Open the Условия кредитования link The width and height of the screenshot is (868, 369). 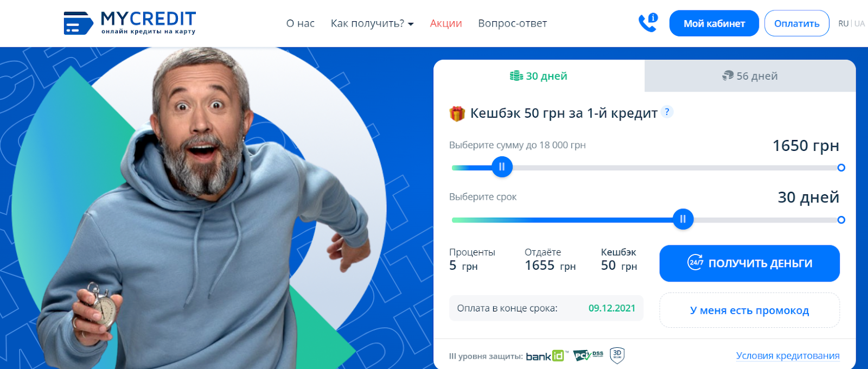(788, 356)
